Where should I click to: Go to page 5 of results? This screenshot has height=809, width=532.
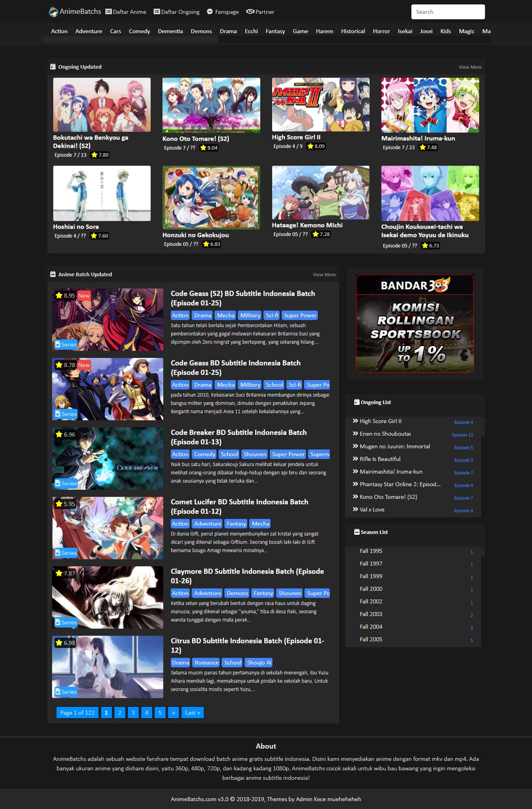click(160, 713)
